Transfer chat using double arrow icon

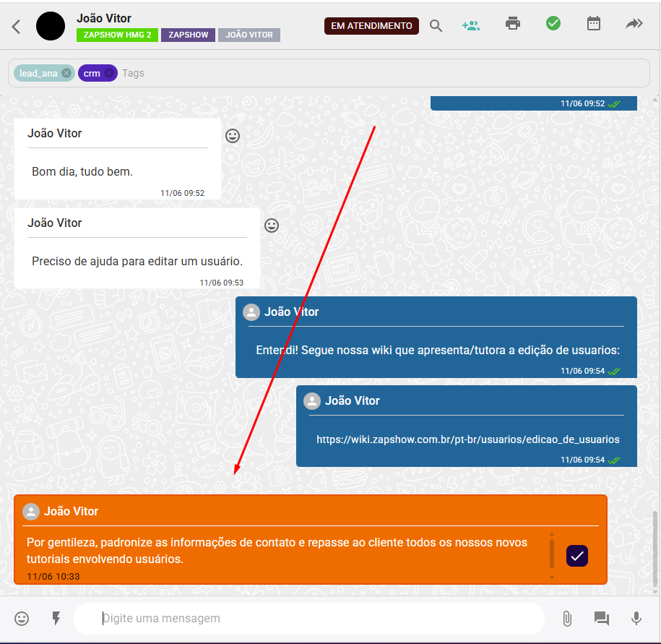[634, 24]
